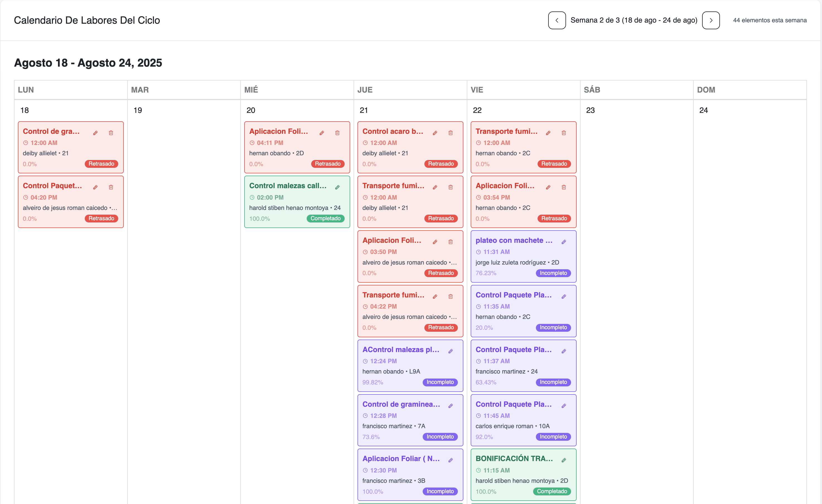Click the Retrasado badge on 'Control de gra...'
This screenshot has width=822, height=504.
(x=101, y=164)
